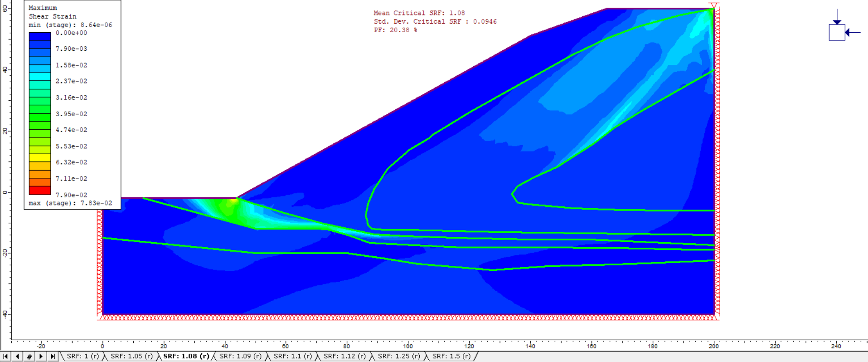Click the 'Mean Critical SRF: 1.08' text
868x362 pixels.
pyautogui.click(x=419, y=13)
